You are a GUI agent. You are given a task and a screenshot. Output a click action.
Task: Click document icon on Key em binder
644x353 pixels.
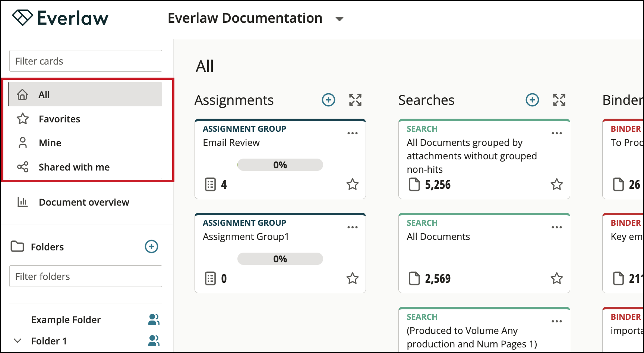(618, 278)
